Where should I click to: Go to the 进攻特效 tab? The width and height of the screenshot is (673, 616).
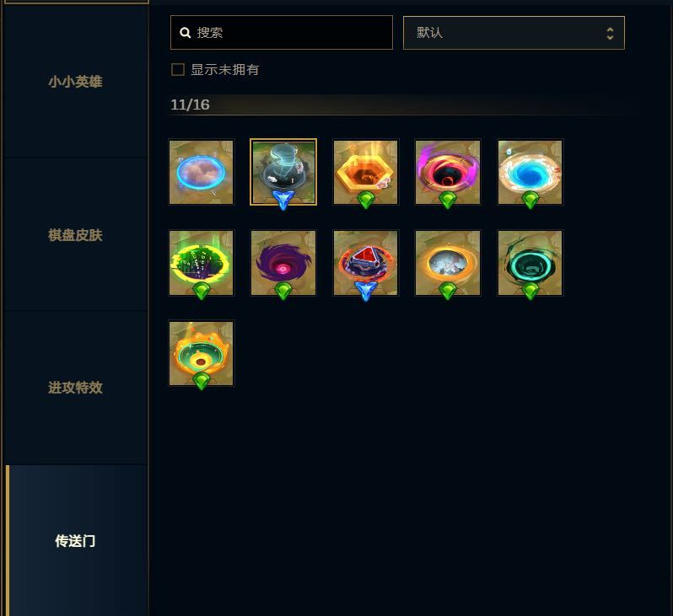point(76,388)
